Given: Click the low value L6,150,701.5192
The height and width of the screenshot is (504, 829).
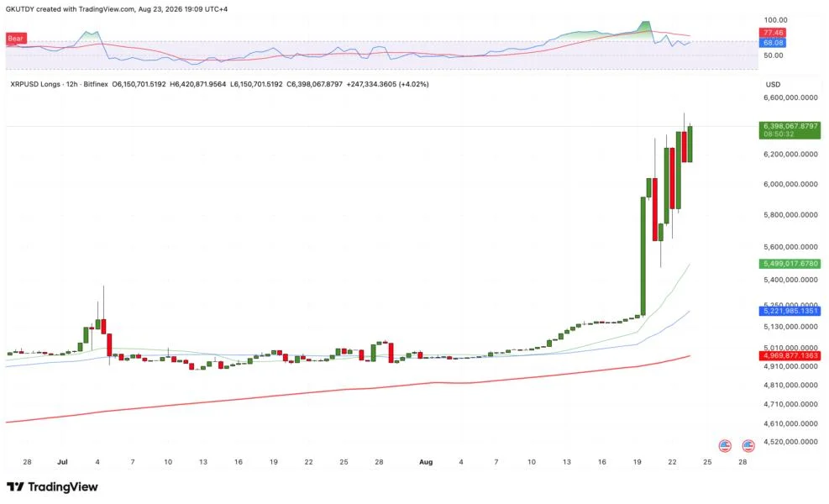Looking at the screenshot, I should 256,84.
